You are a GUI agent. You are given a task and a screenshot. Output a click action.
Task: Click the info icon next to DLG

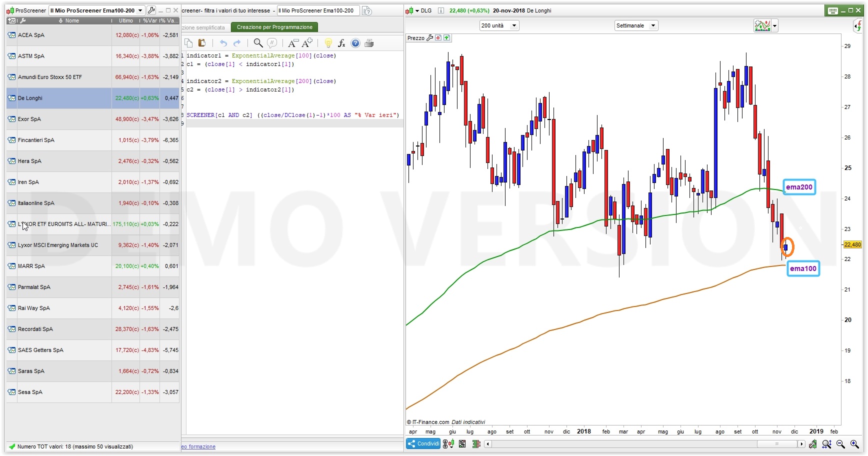point(441,10)
